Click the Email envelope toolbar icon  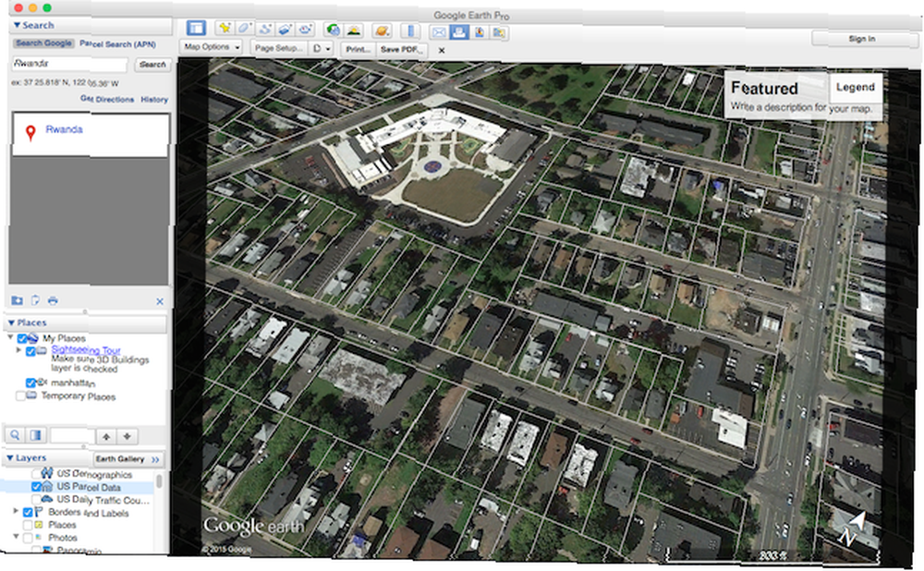point(439,31)
